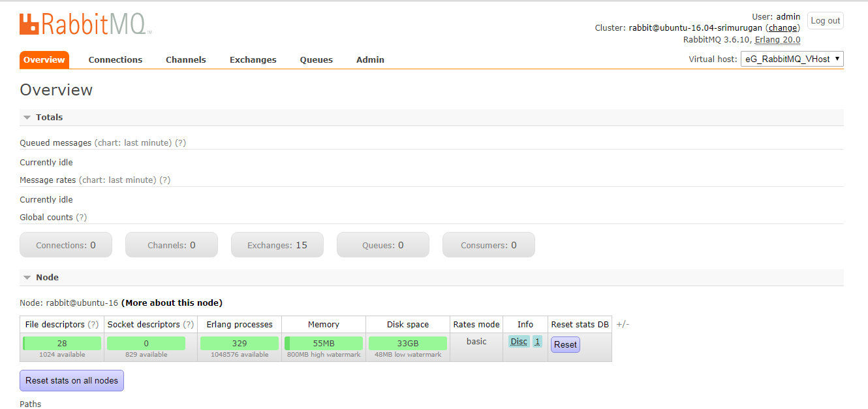Open help for Message rates
Image resolution: width=868 pixels, height=409 pixels.
tap(165, 180)
